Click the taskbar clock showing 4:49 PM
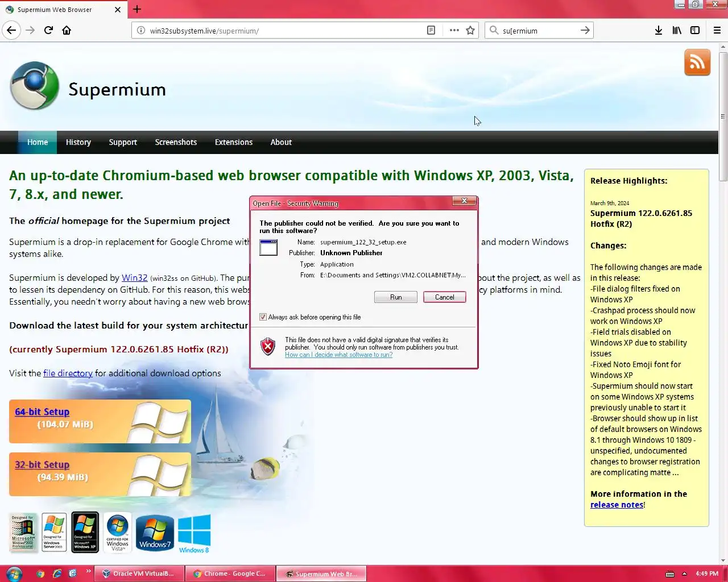728x582 pixels. [x=707, y=574]
